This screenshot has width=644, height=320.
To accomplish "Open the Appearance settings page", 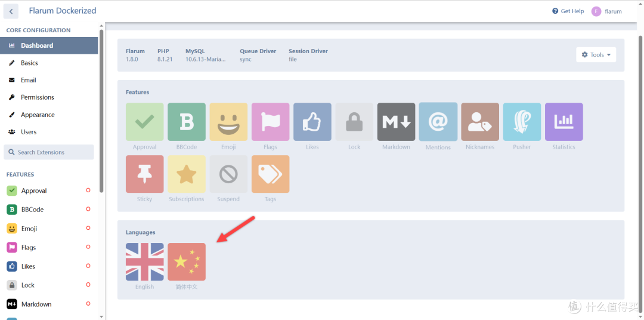I will point(49,115).
